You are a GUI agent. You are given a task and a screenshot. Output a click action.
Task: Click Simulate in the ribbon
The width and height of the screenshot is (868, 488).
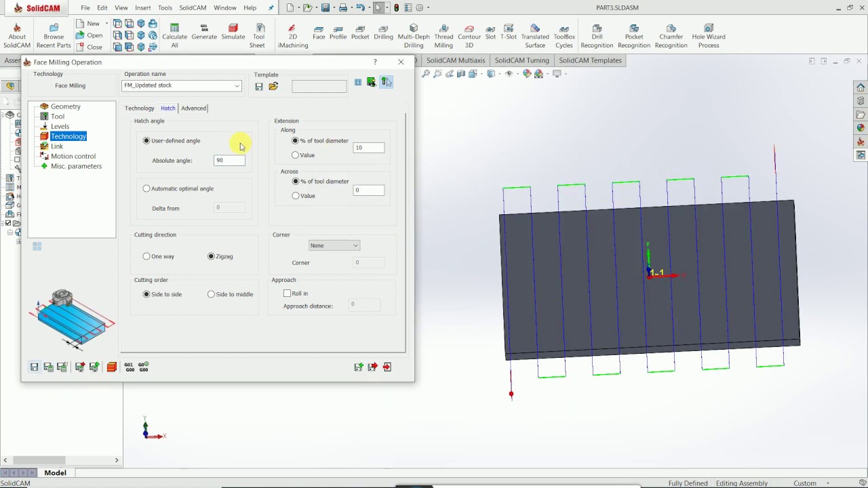pos(233,32)
